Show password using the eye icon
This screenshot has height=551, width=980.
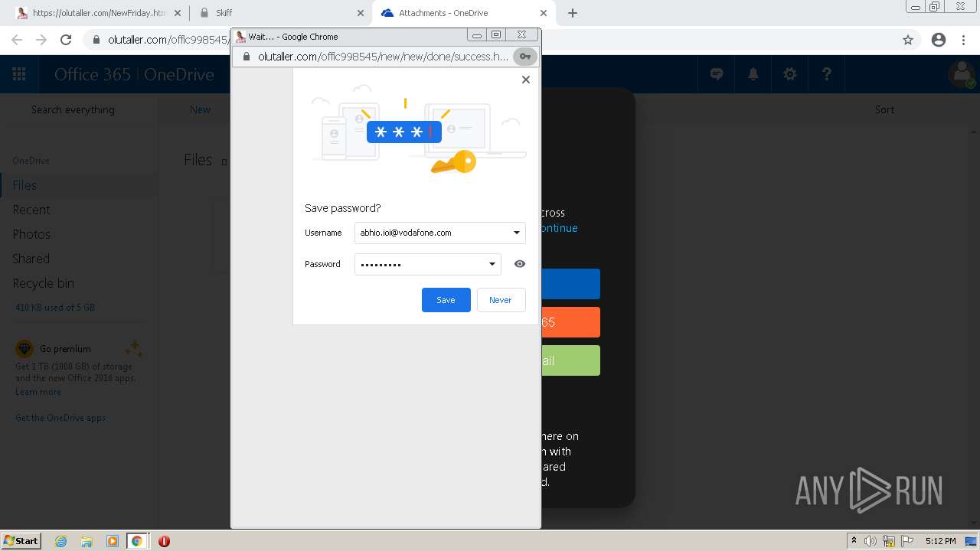coord(520,264)
